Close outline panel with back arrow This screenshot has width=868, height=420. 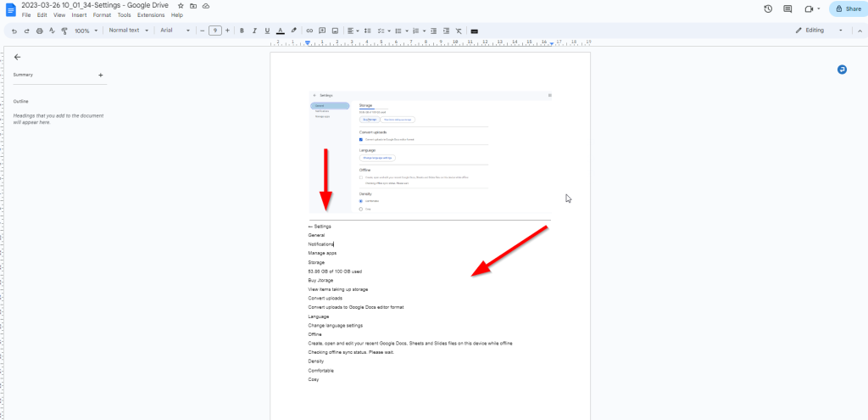17,57
